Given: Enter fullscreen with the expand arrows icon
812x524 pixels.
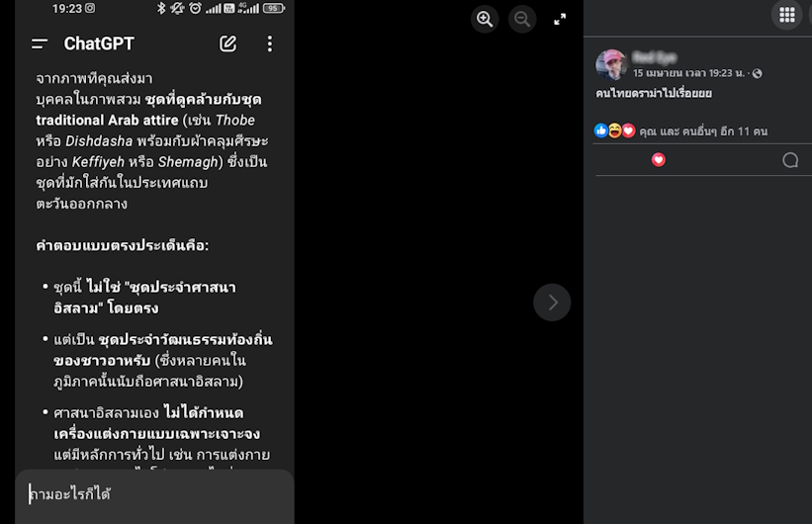Looking at the screenshot, I should tap(560, 20).
